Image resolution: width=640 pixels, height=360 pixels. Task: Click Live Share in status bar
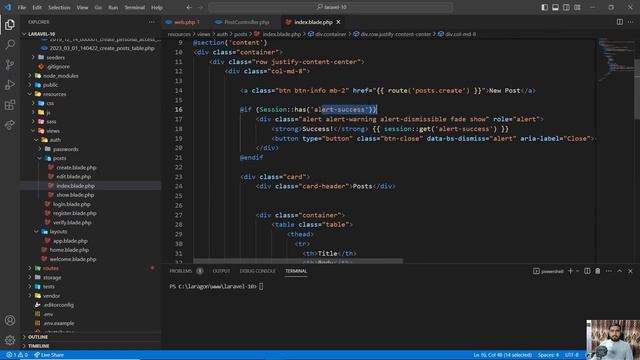click(x=49, y=355)
